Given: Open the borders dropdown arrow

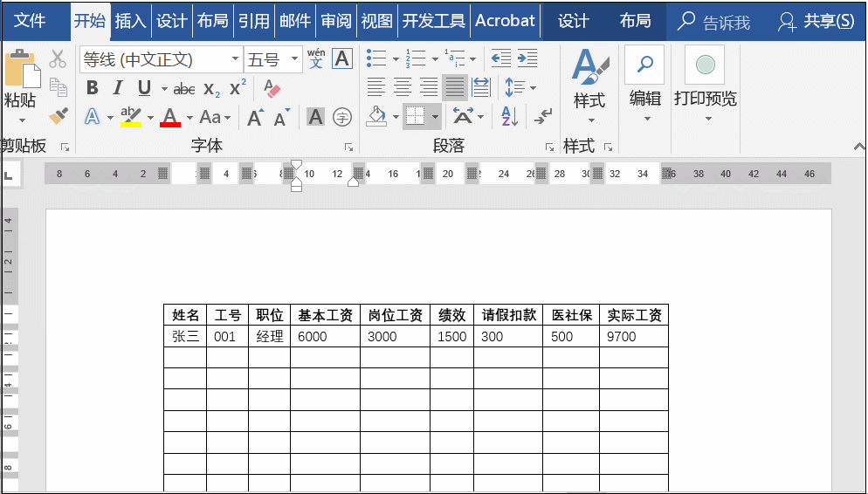Looking at the screenshot, I should tap(435, 117).
